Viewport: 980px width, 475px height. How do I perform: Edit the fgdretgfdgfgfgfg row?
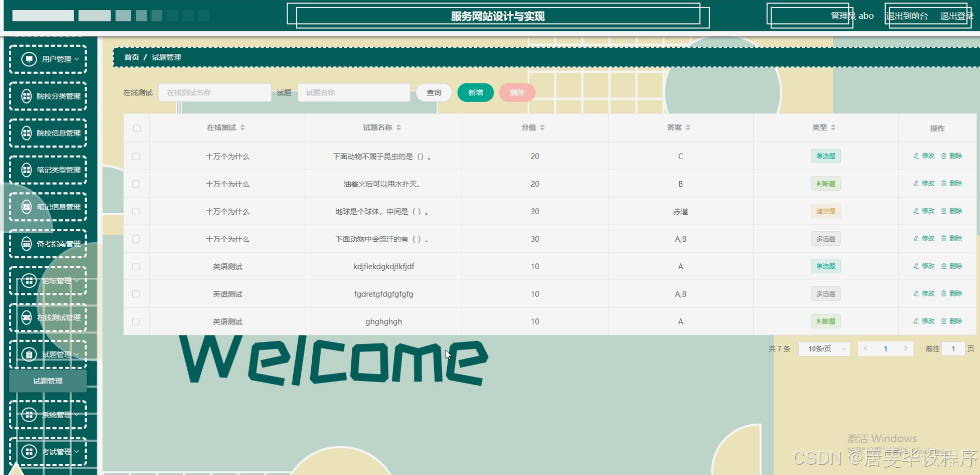(x=924, y=294)
